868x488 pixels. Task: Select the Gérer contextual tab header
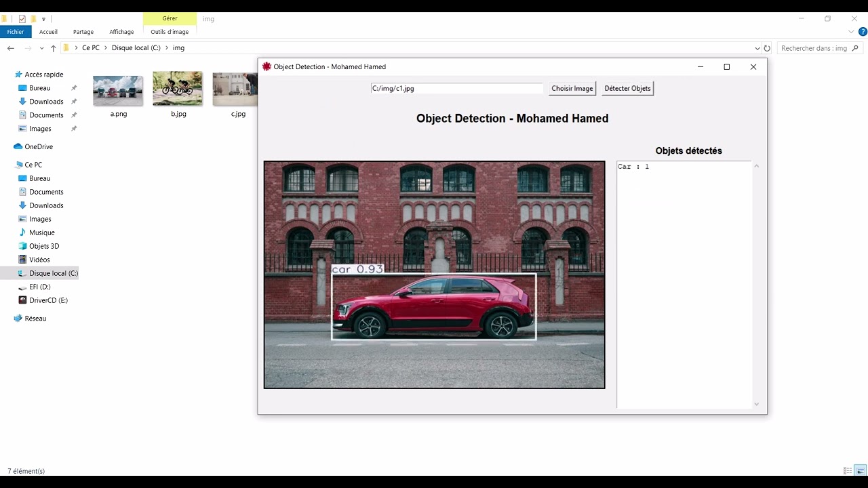click(x=170, y=18)
